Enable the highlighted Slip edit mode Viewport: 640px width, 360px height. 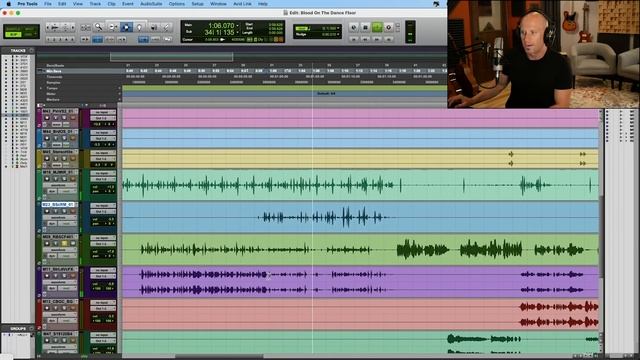click(14, 35)
